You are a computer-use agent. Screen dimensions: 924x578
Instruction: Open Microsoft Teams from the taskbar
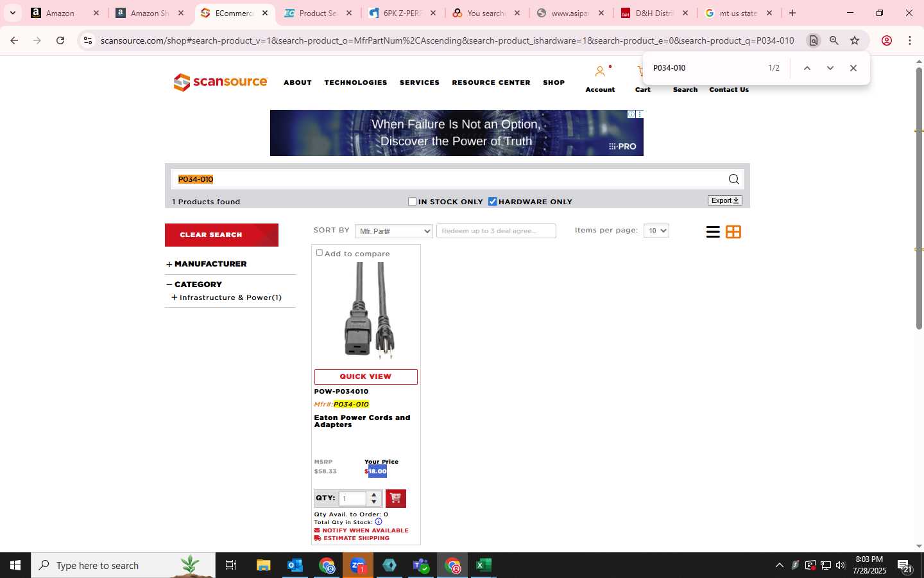pyautogui.click(x=421, y=565)
